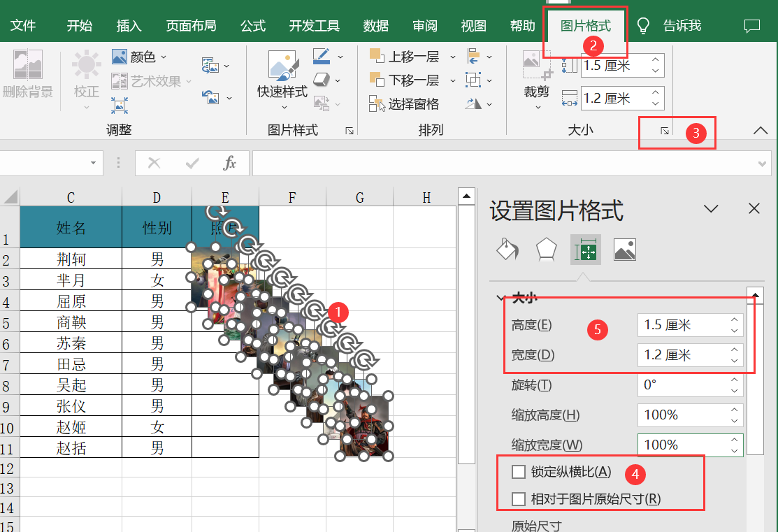Click the Insert Function fx icon
This screenshot has height=532, width=778.
(x=229, y=163)
